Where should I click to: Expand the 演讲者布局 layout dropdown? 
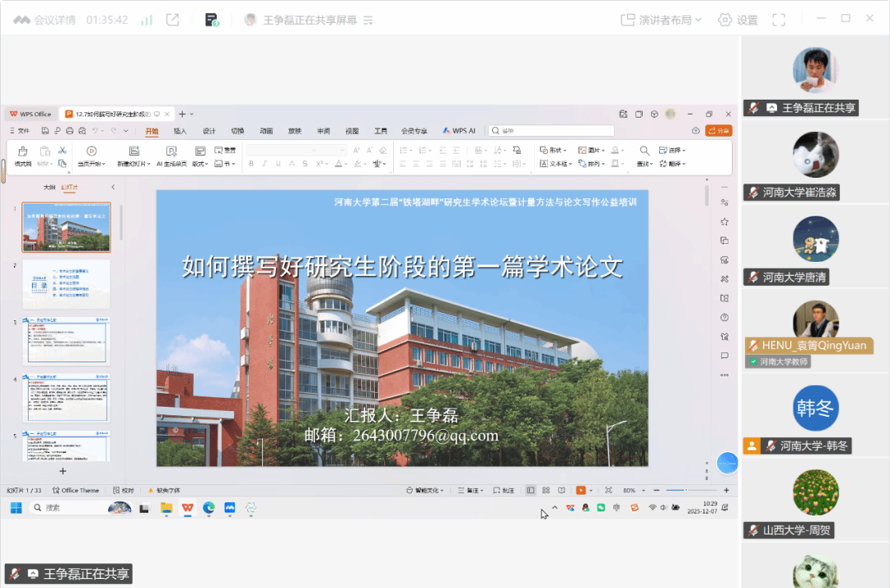click(x=661, y=20)
